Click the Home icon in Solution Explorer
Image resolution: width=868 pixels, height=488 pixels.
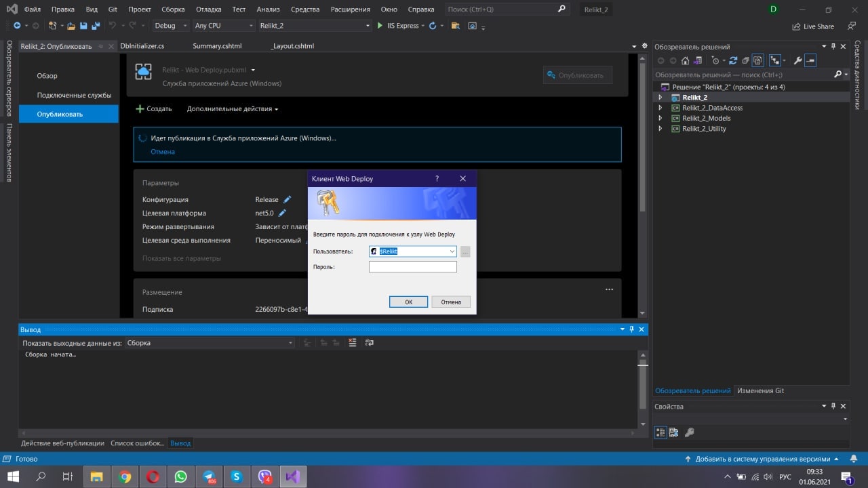685,60
